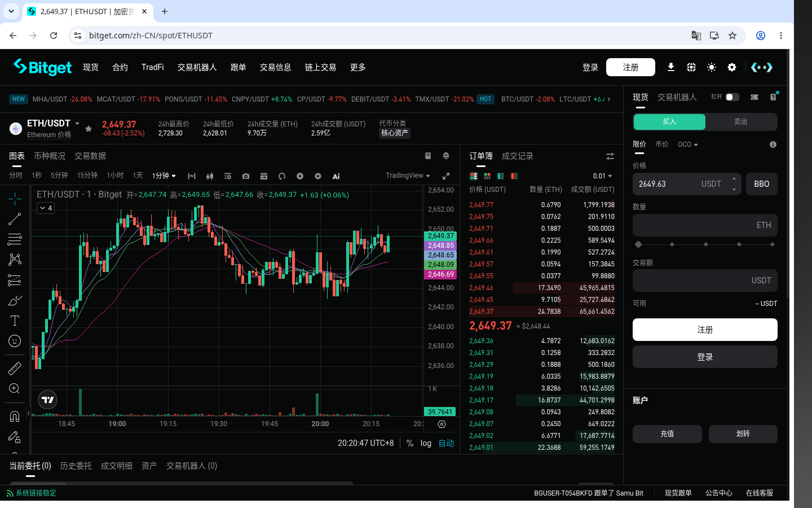Activate the zoom in tool
This screenshot has width=812, height=508.
(15, 388)
